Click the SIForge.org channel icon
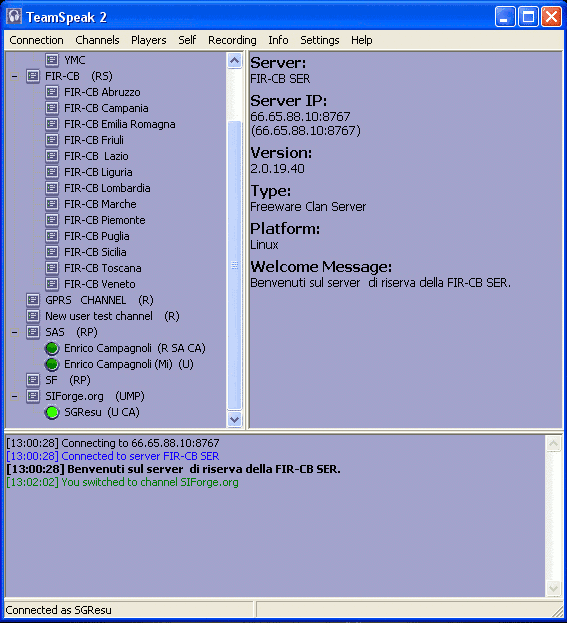 click(x=33, y=396)
